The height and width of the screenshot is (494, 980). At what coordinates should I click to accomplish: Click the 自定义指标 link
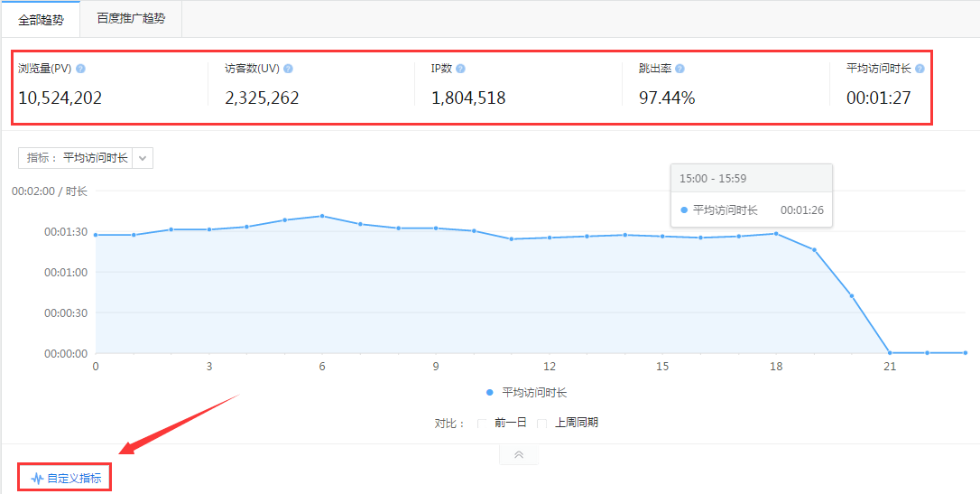[74, 479]
